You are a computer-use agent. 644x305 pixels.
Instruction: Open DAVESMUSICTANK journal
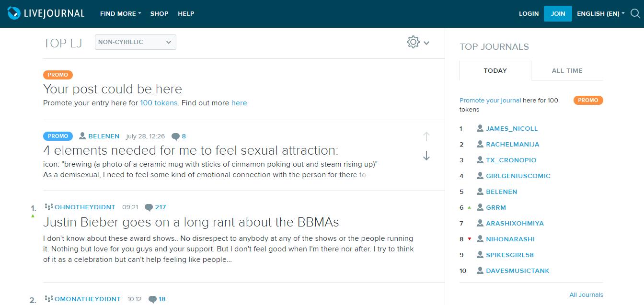click(x=517, y=271)
